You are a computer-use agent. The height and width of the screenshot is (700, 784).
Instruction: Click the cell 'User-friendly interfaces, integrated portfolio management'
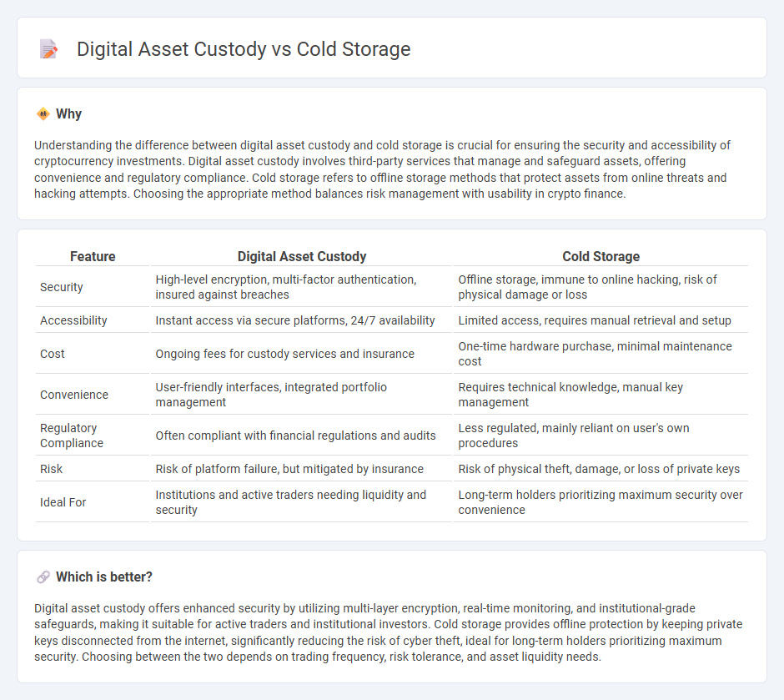pyautogui.click(x=301, y=395)
